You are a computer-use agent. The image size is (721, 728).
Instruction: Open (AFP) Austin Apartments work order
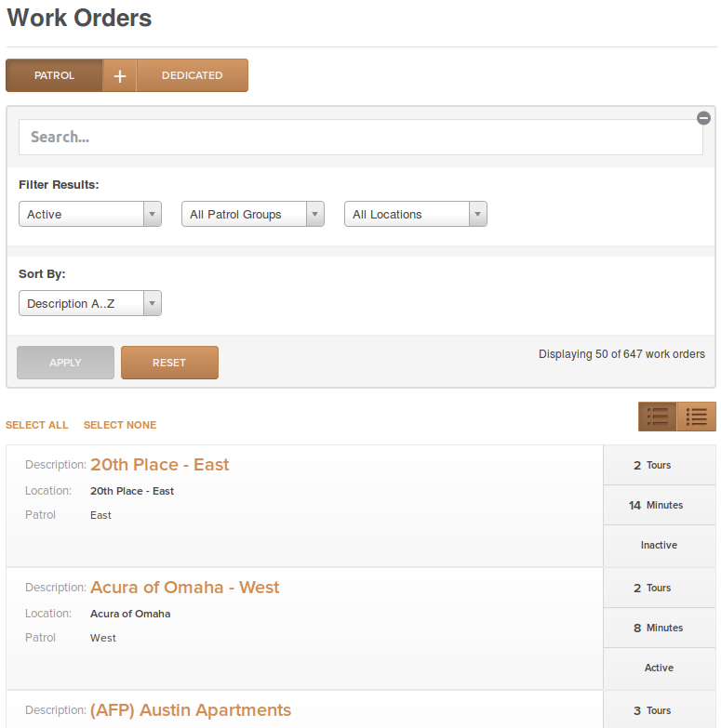click(x=191, y=710)
